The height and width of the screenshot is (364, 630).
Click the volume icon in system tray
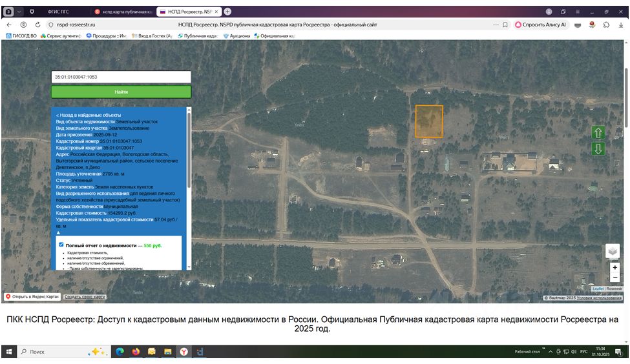(574, 352)
